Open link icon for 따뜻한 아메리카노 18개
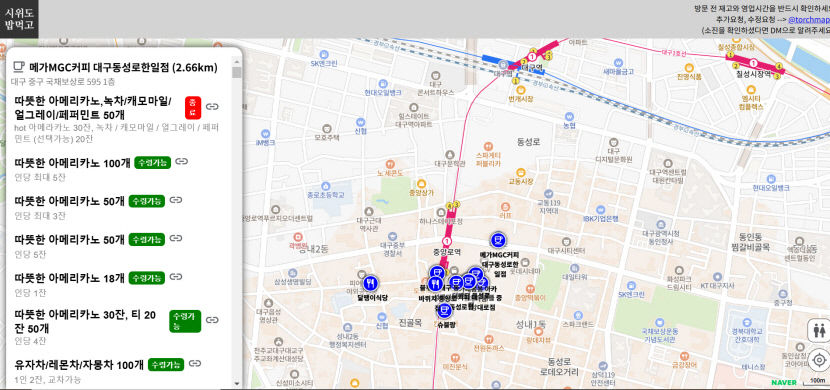Image resolution: width=830 pixels, height=390 pixels. pyautogui.click(x=176, y=277)
